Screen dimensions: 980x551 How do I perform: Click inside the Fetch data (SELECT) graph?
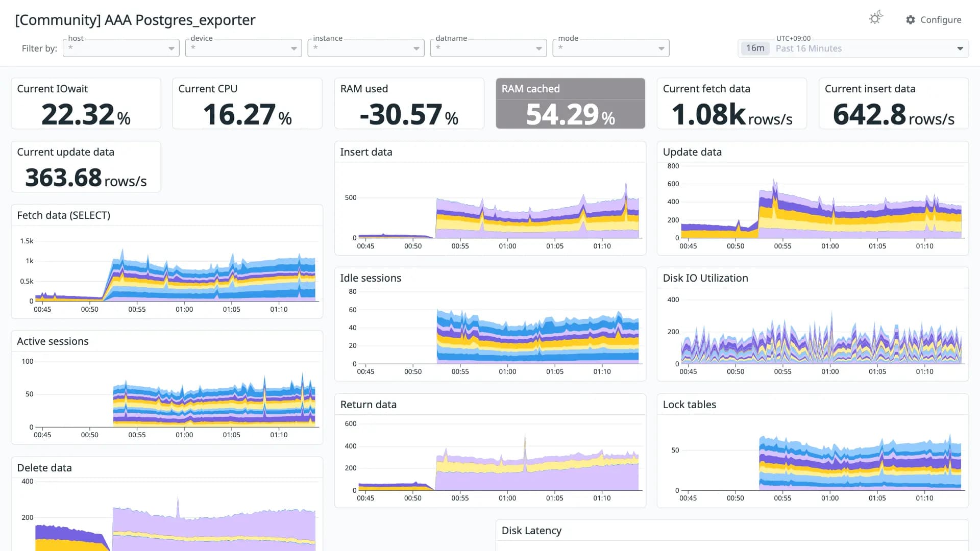176,270
